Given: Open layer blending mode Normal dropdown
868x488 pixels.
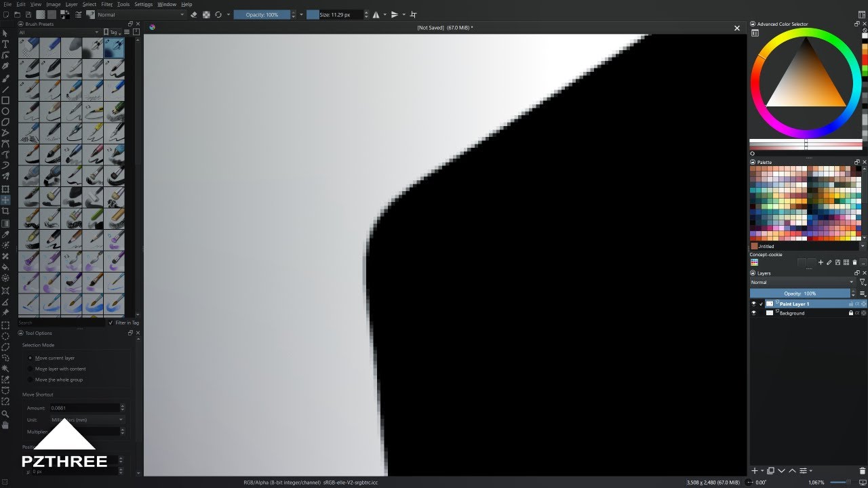Looking at the screenshot, I should click(803, 282).
